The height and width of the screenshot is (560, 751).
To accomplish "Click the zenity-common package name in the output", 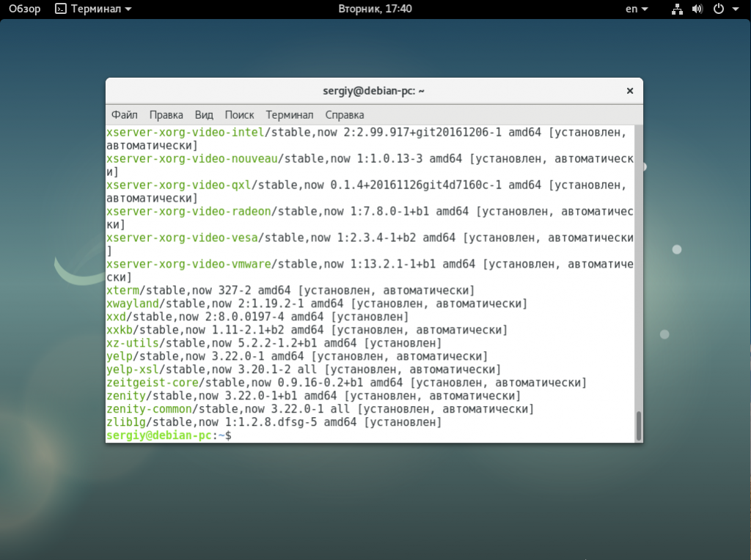I will [150, 409].
